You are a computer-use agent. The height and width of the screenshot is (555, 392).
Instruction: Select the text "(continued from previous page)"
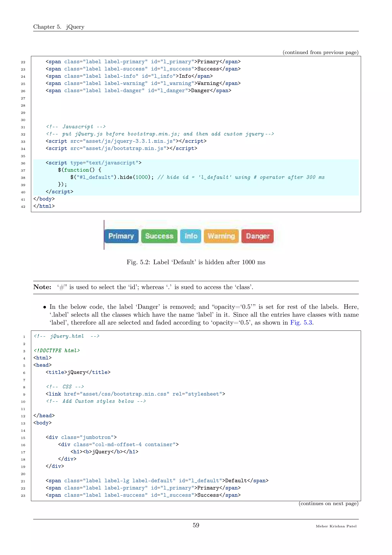[x=321, y=53]
